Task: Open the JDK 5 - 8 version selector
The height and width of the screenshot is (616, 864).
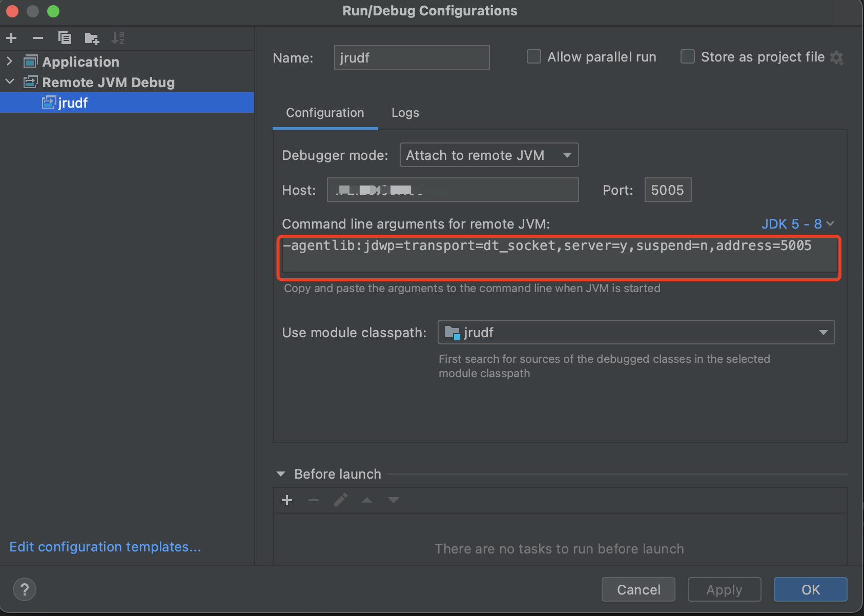Action: coord(797,224)
